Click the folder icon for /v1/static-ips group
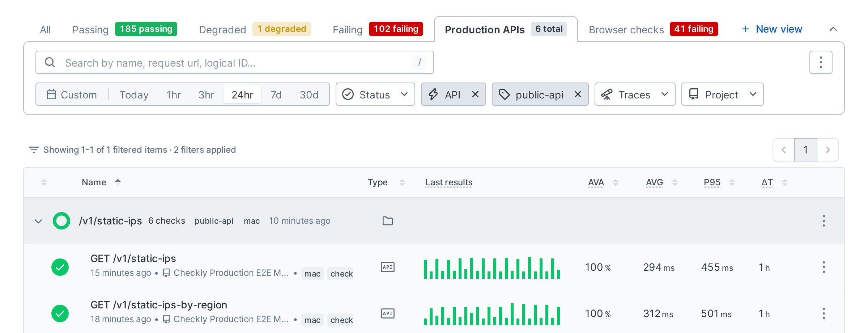Image resolution: width=868 pixels, height=333 pixels. click(x=388, y=221)
